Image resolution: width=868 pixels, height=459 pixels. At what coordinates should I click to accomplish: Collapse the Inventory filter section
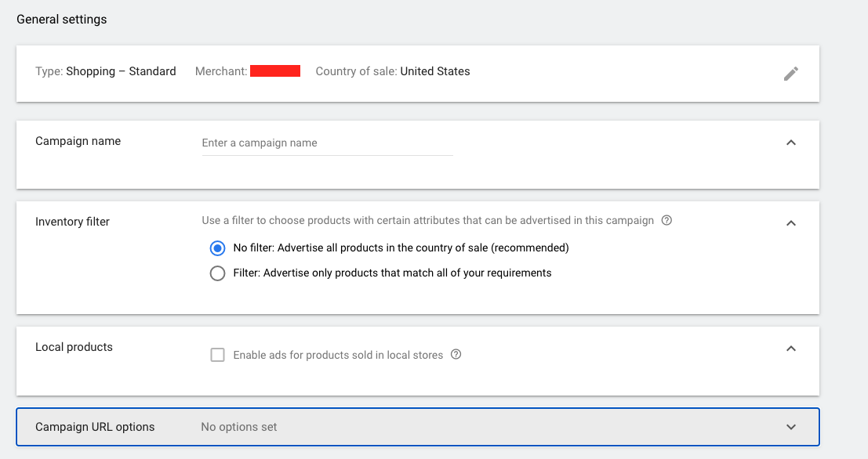(x=791, y=222)
